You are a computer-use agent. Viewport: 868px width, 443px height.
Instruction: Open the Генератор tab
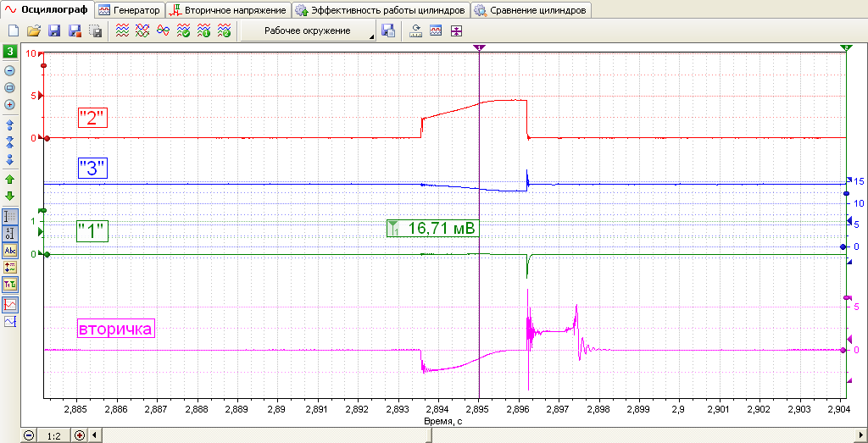coord(130,10)
